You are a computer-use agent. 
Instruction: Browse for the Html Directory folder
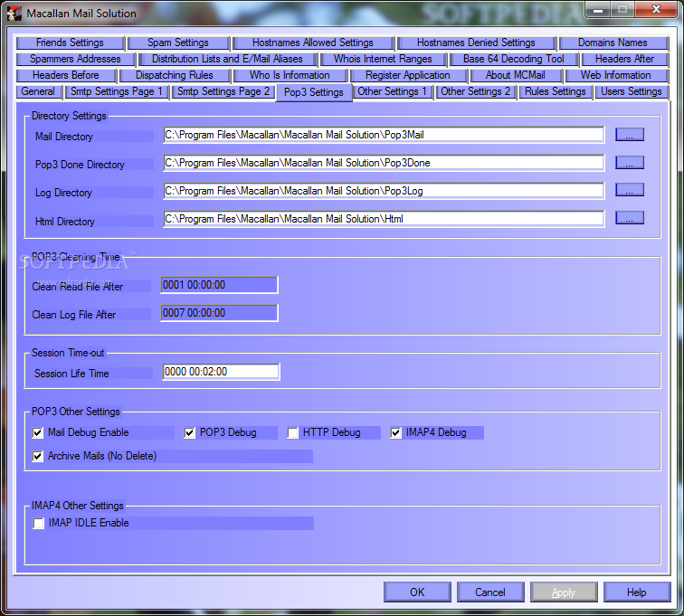point(630,218)
